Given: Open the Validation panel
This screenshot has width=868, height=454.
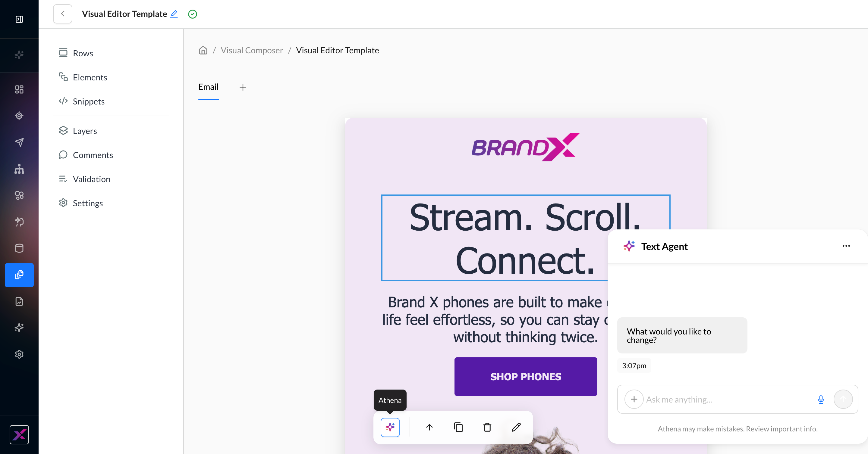Looking at the screenshot, I should 111,179.
